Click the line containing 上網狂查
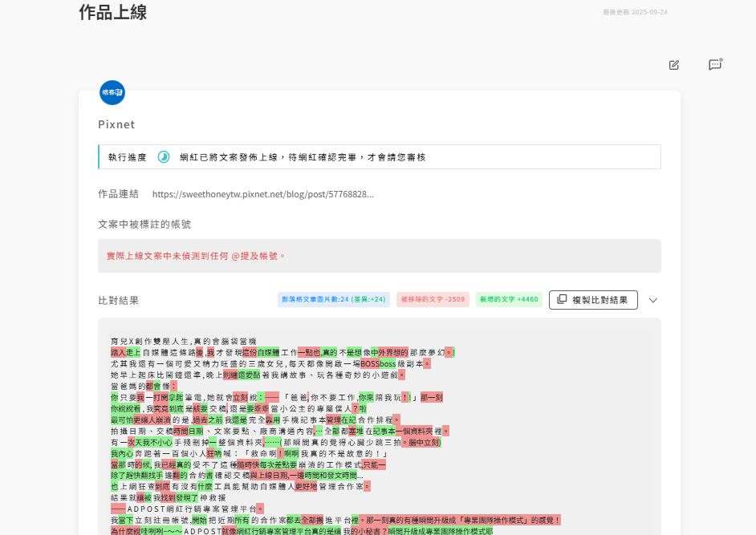This screenshot has width=756, height=535. (x=241, y=486)
